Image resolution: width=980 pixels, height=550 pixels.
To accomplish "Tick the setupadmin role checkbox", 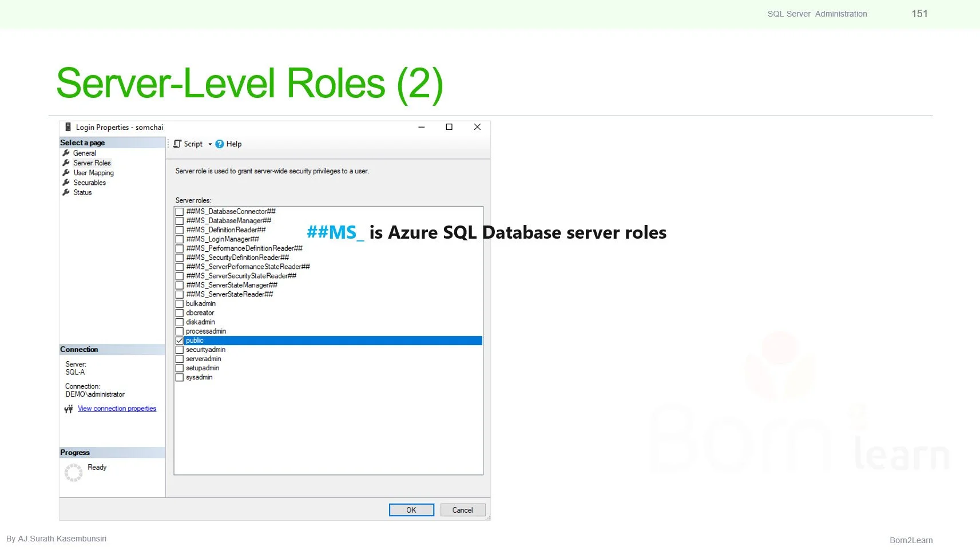I will [x=180, y=368].
